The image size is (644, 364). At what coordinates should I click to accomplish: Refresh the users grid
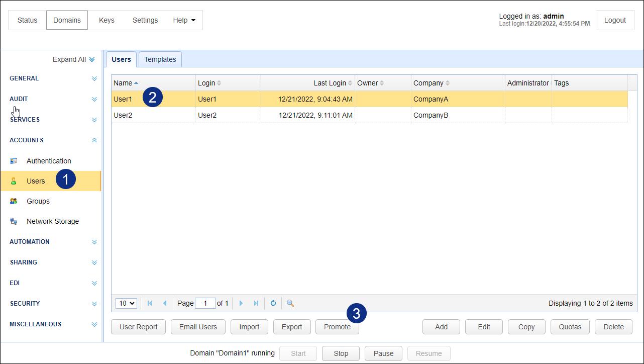[273, 303]
